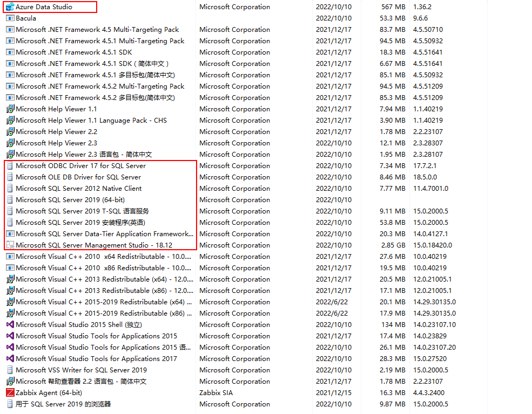The width and height of the screenshot is (532, 414).
Task: Select Microsoft .NET Framework 4.5.2 多目标包(简体中文)
Action: (x=96, y=98)
